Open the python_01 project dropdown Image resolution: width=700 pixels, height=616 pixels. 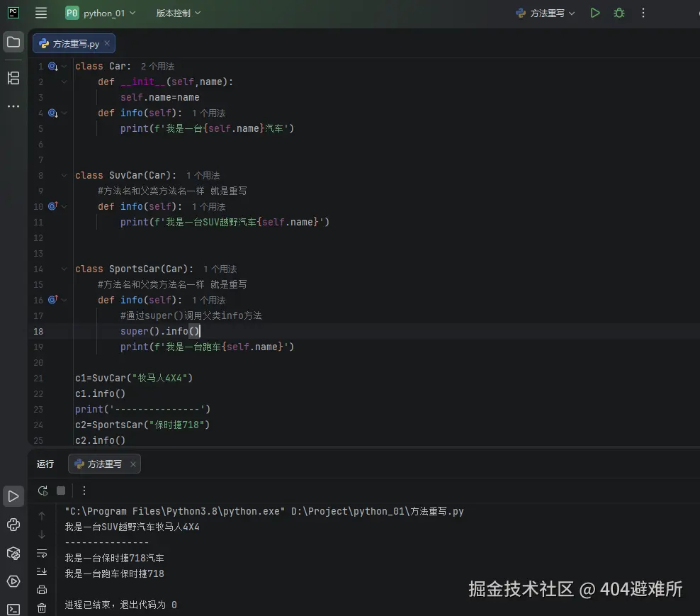101,13
